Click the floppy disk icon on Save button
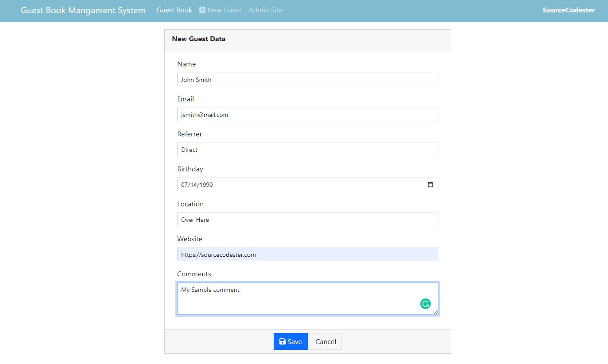 282,341
